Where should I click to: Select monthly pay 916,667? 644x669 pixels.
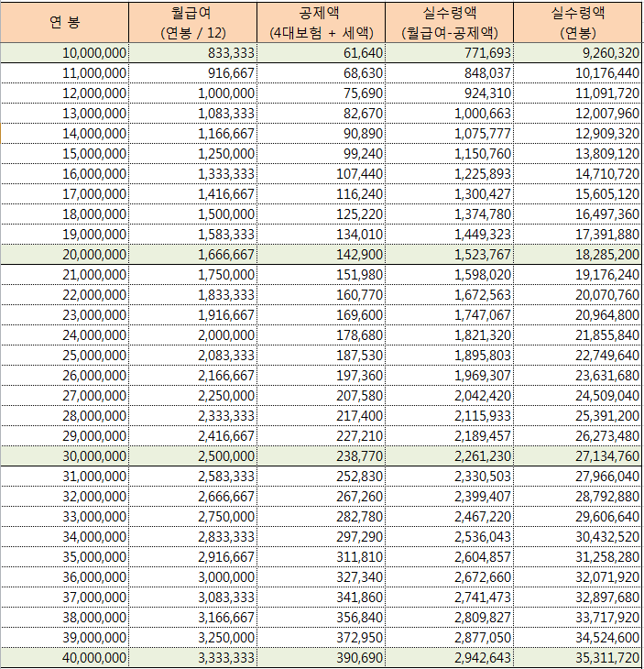click(x=192, y=73)
